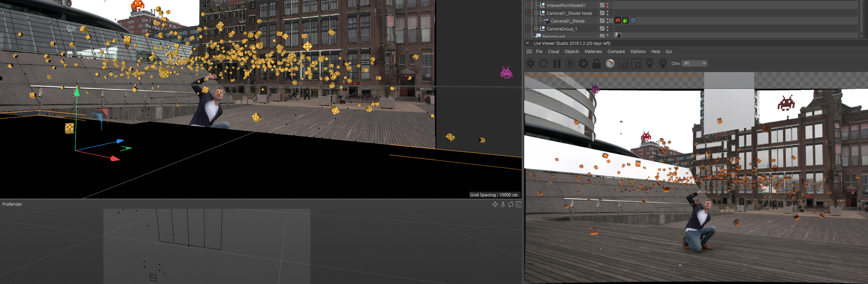Open the Gui menu

point(669,51)
